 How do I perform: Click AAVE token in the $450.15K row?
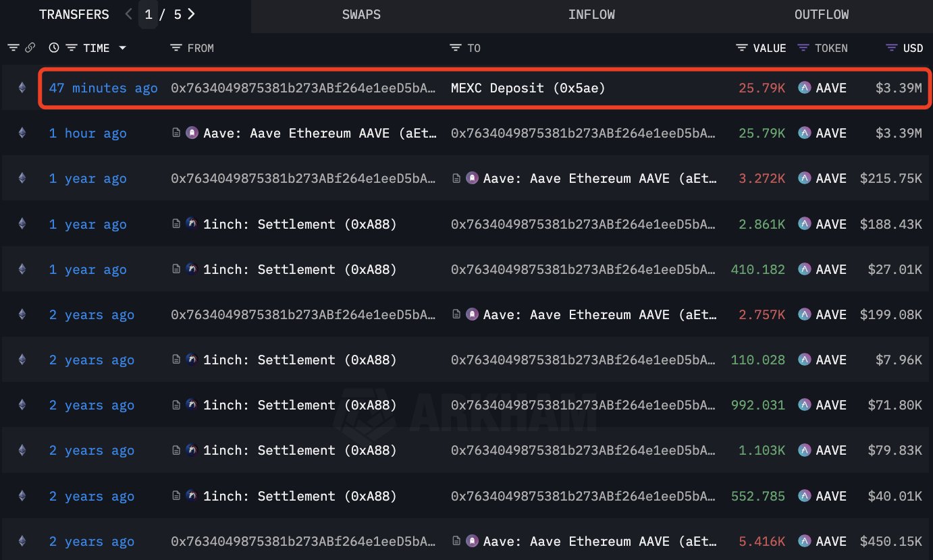[822, 541]
